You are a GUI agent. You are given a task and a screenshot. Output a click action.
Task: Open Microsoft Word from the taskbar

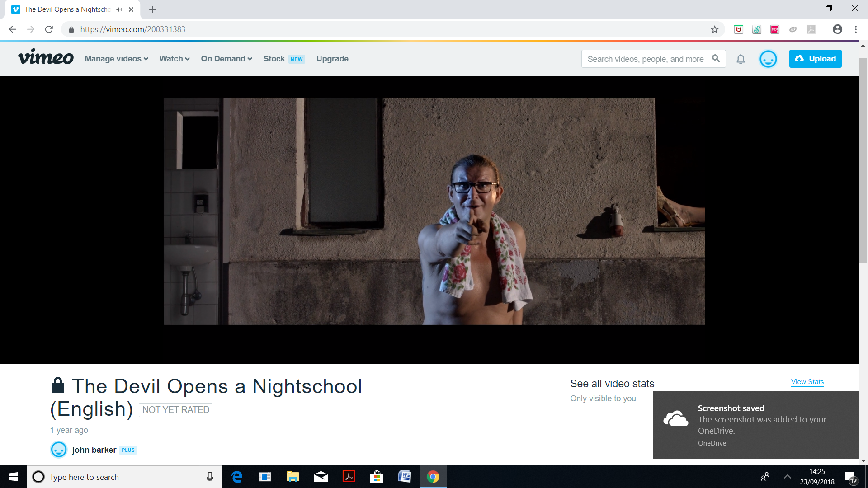point(405,477)
